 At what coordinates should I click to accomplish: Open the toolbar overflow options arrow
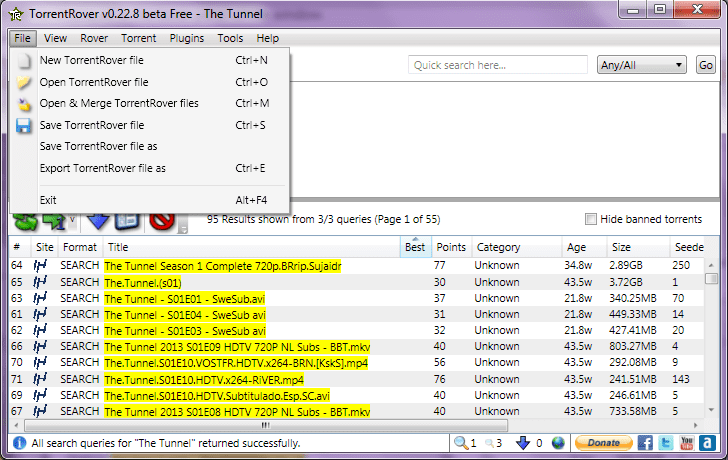coord(183,229)
